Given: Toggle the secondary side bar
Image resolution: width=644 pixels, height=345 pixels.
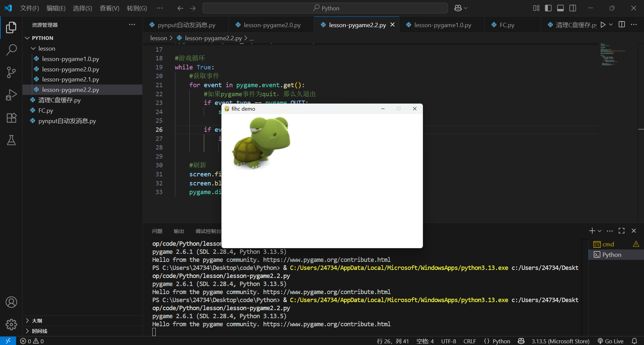Looking at the screenshot, I should [573, 8].
